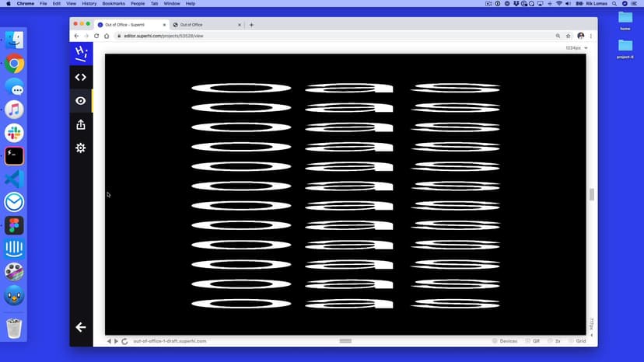Bookmark page with the star icon
The height and width of the screenshot is (362, 644).
[x=569, y=36]
